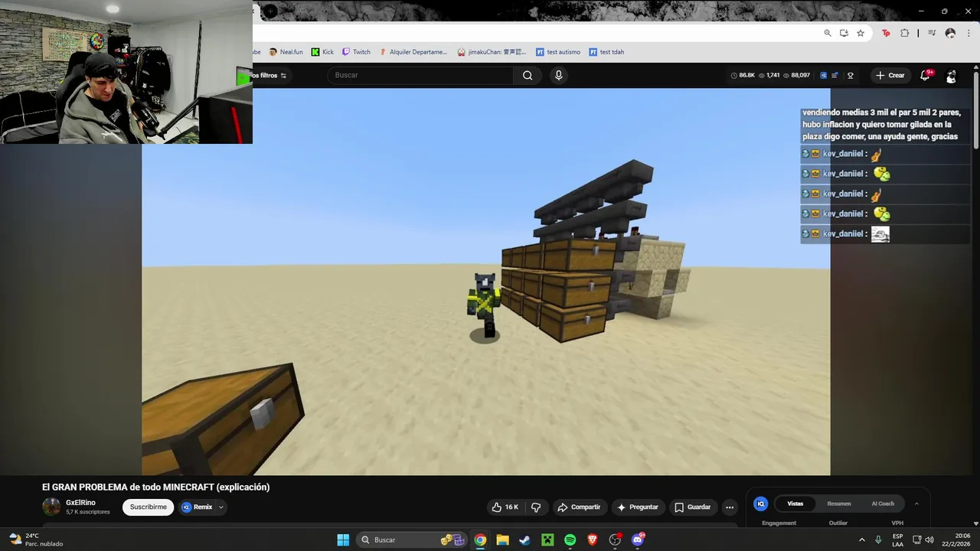The width and height of the screenshot is (980, 551).
Task: Click the trophy icon in YouTube header
Action: tap(850, 75)
